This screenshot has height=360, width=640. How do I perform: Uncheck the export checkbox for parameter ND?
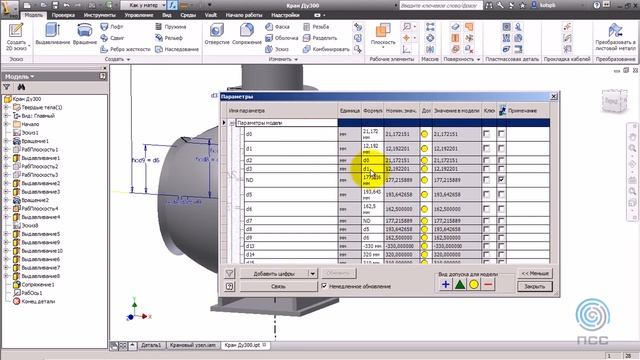pos(501,180)
